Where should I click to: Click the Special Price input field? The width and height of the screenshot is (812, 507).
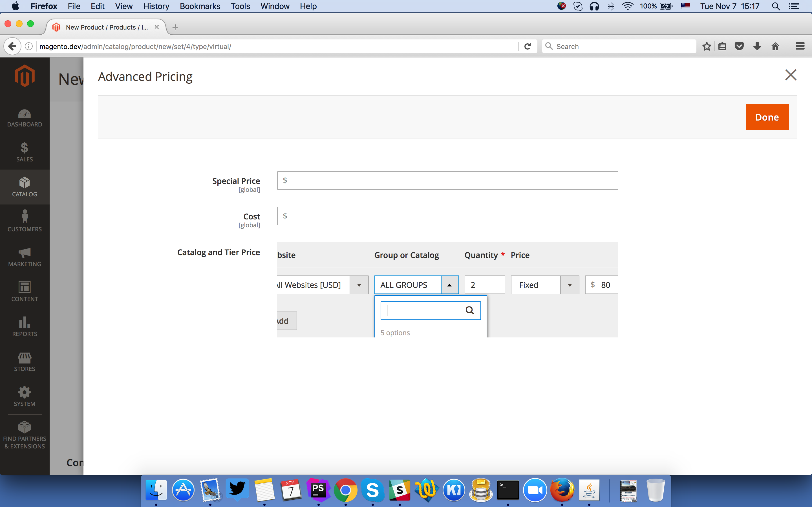447,181
